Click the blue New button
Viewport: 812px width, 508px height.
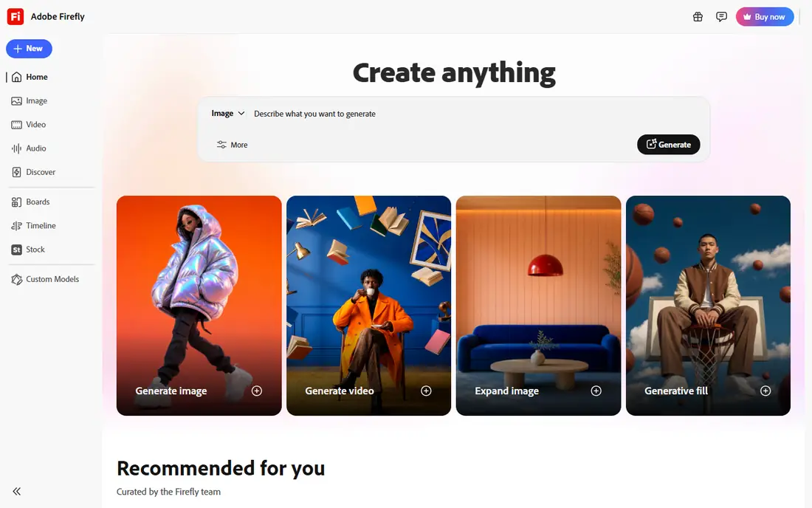point(29,49)
